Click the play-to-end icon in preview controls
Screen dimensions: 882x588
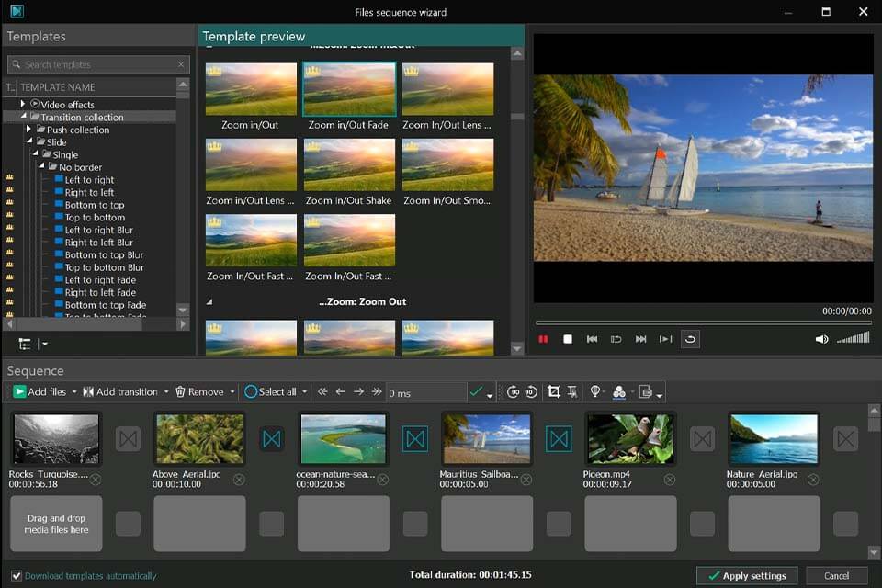tap(665, 339)
